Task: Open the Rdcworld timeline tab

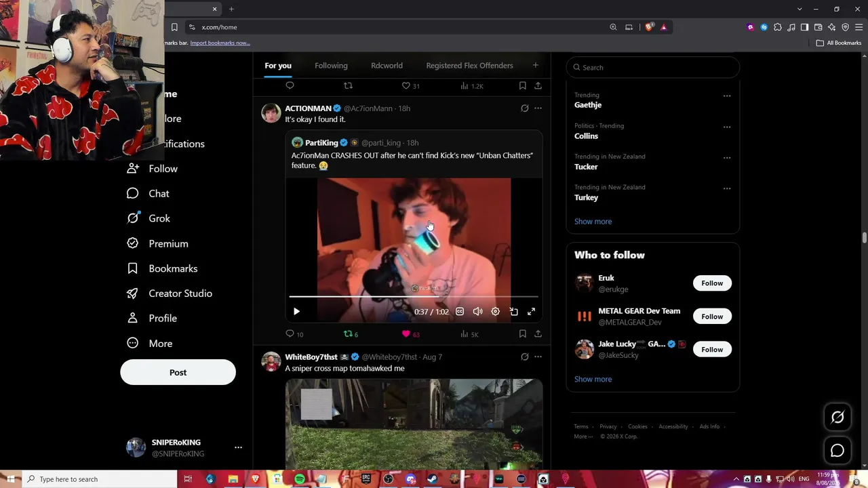Action: tap(387, 66)
